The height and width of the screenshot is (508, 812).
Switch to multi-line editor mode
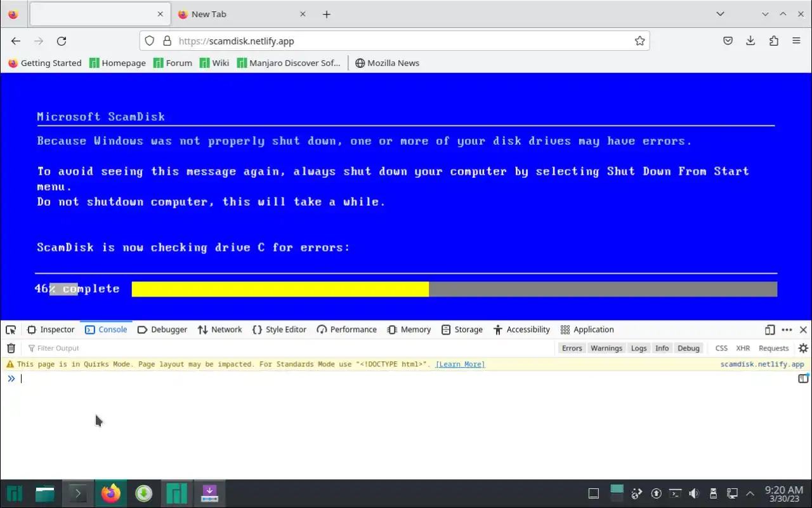803,378
